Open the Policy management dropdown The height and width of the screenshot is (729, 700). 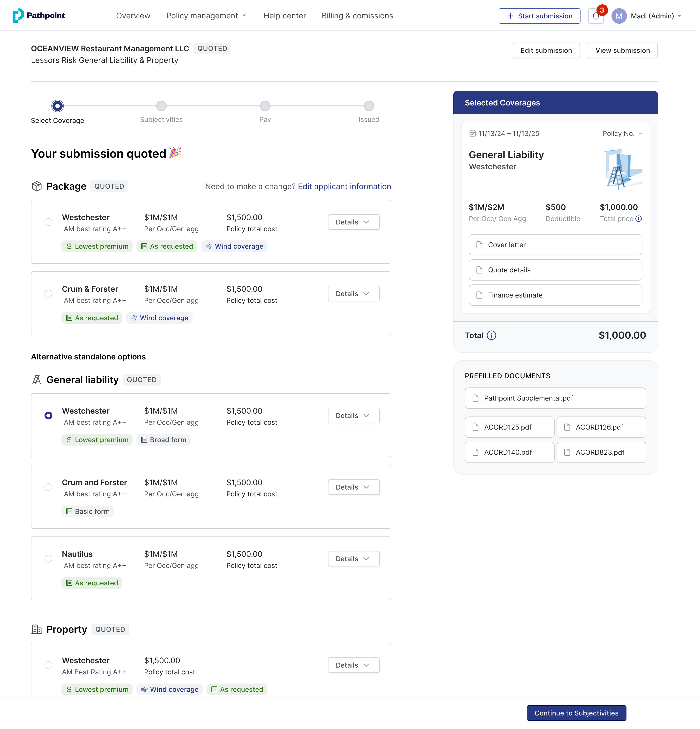[x=206, y=16]
